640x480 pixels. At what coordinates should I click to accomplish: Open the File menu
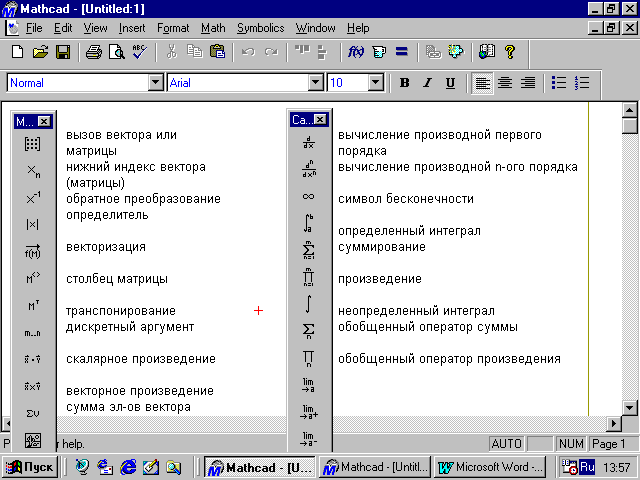click(x=34, y=28)
